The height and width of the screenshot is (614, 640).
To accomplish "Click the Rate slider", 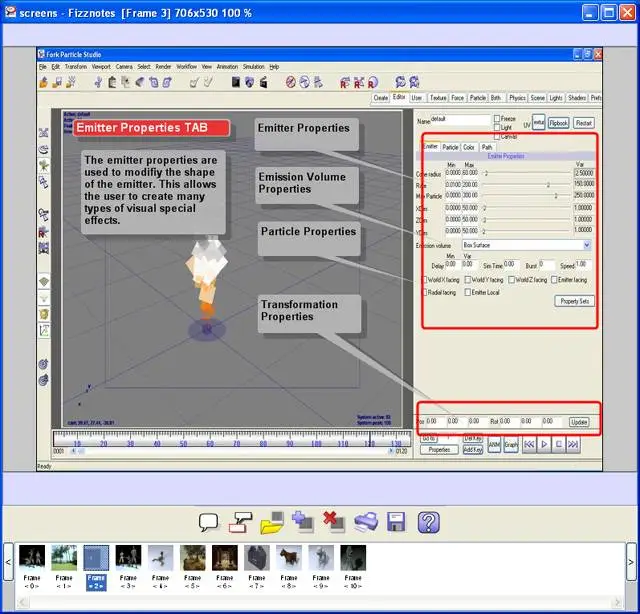I will (x=526, y=185).
